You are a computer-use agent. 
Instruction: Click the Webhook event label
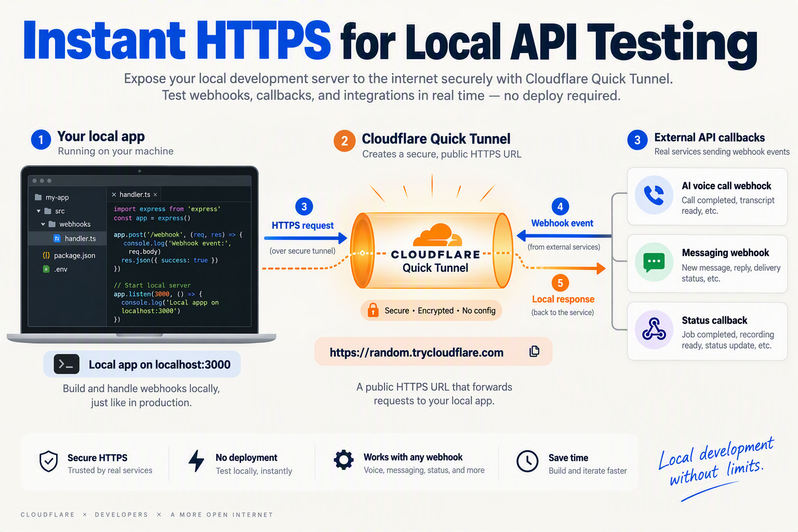point(562,223)
